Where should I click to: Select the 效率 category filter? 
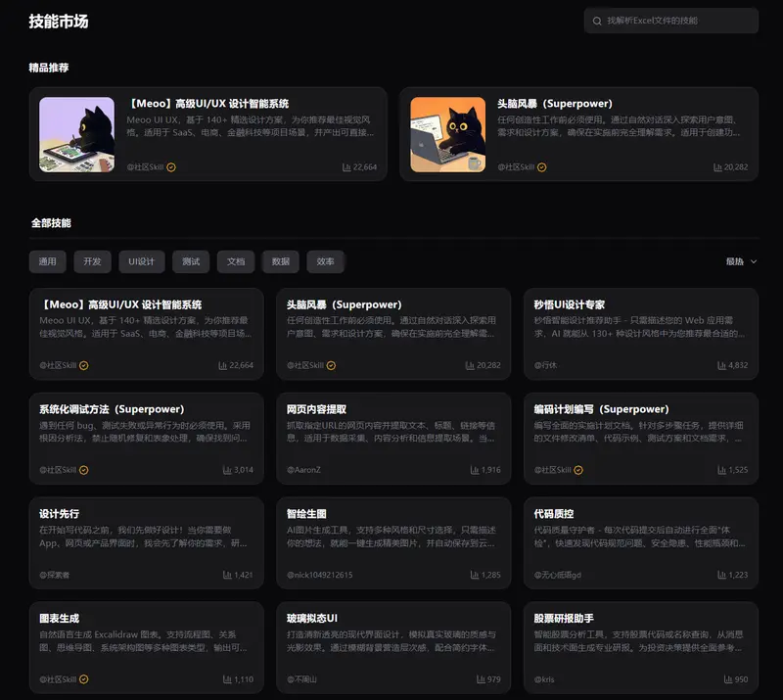325,261
